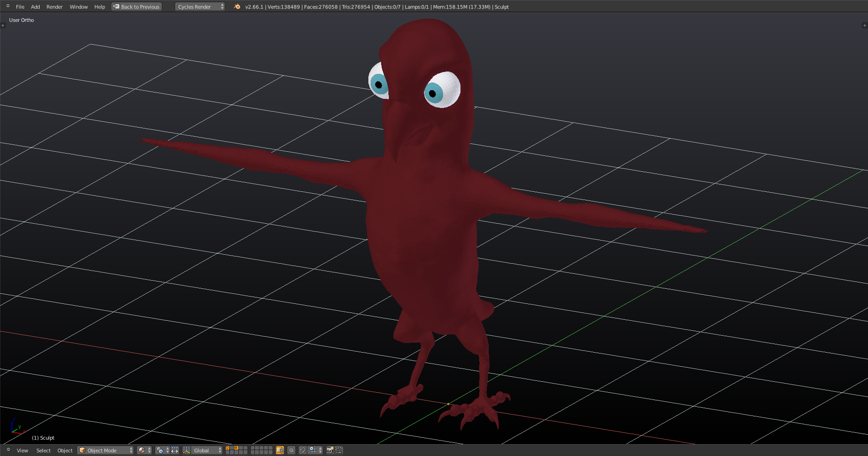Image resolution: width=868 pixels, height=456 pixels.
Task: Click the teal iris of the bird's right eye
Action: coord(432,93)
